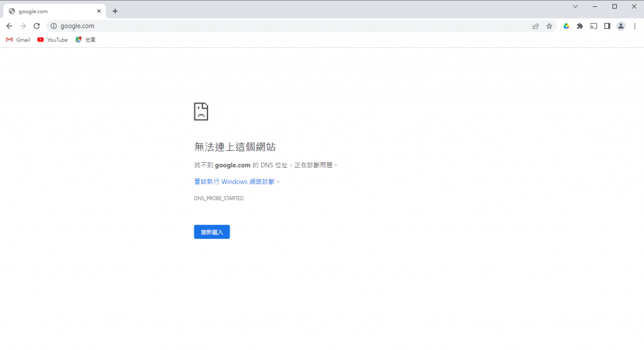Maximize the Chrome window

pos(614,6)
